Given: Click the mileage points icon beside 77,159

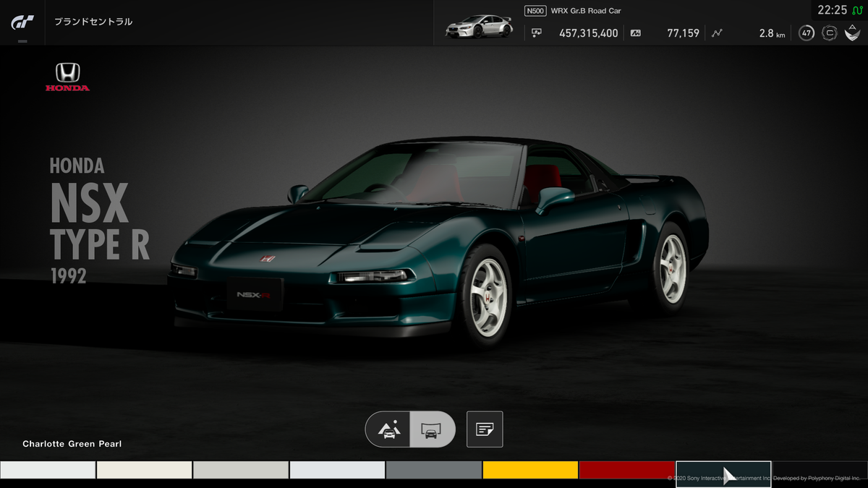Looking at the screenshot, I should point(636,33).
